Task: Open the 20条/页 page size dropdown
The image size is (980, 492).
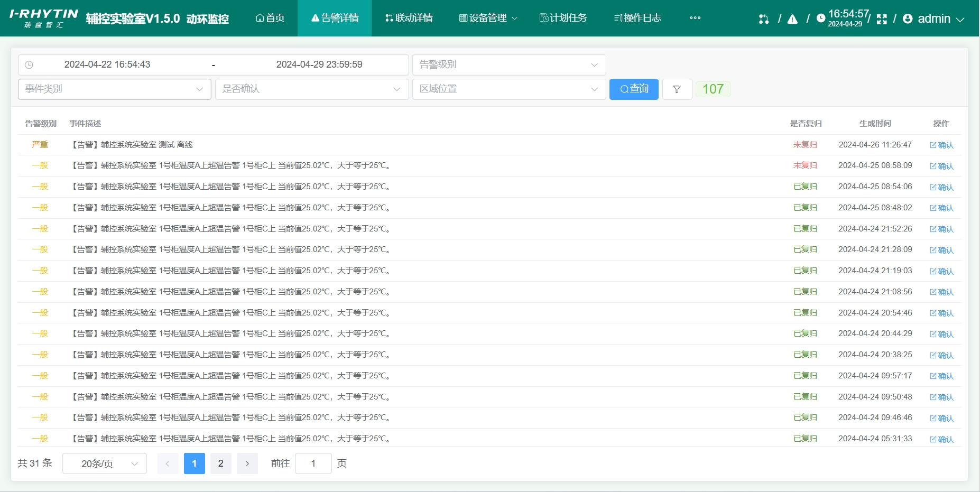Action: point(105,463)
